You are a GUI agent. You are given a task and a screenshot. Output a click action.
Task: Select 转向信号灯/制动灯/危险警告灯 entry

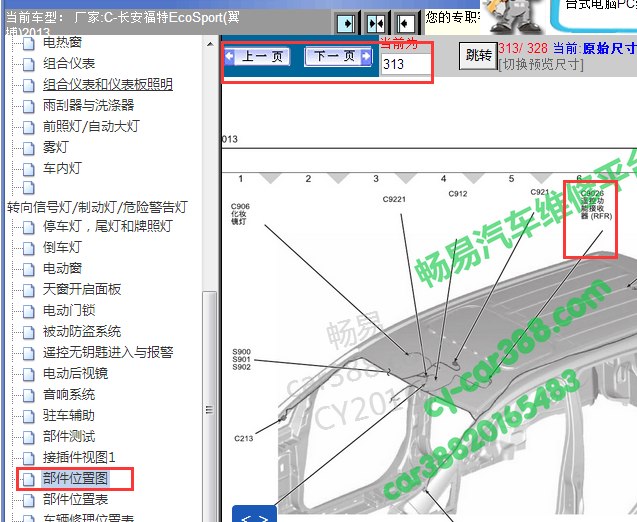(x=97, y=207)
